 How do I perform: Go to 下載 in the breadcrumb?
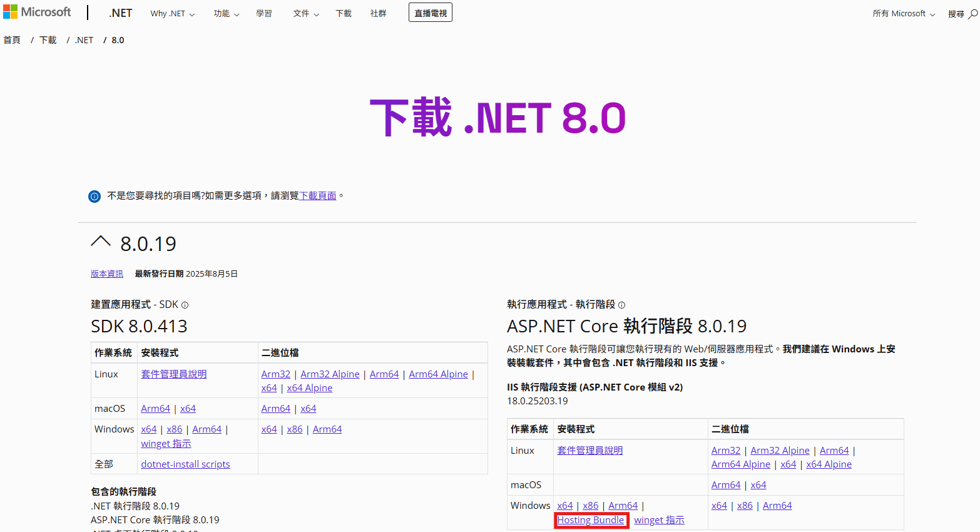click(48, 40)
